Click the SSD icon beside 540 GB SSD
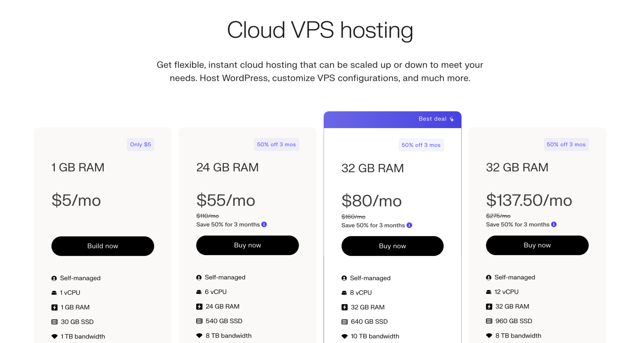Viewport: 644px width, 343px height. [x=199, y=321]
